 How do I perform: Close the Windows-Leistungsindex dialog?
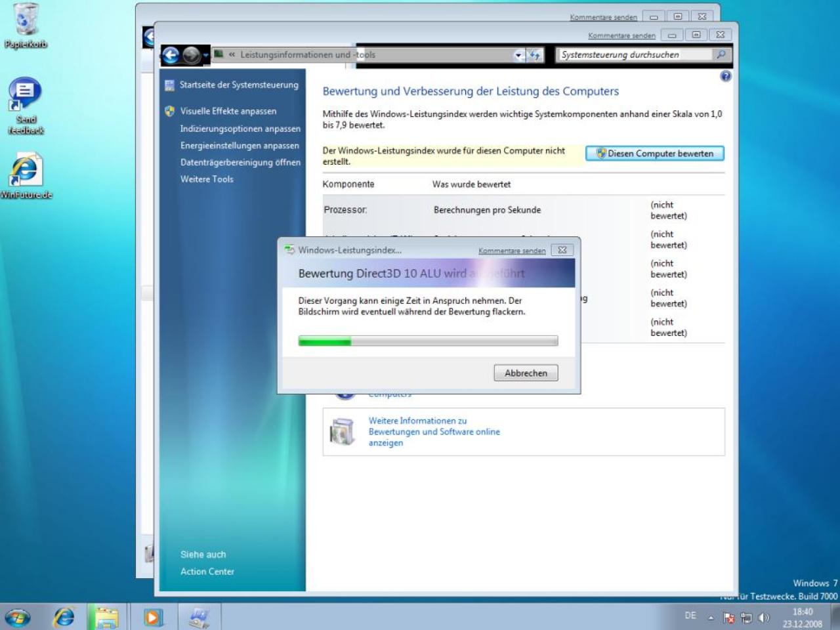[562, 250]
